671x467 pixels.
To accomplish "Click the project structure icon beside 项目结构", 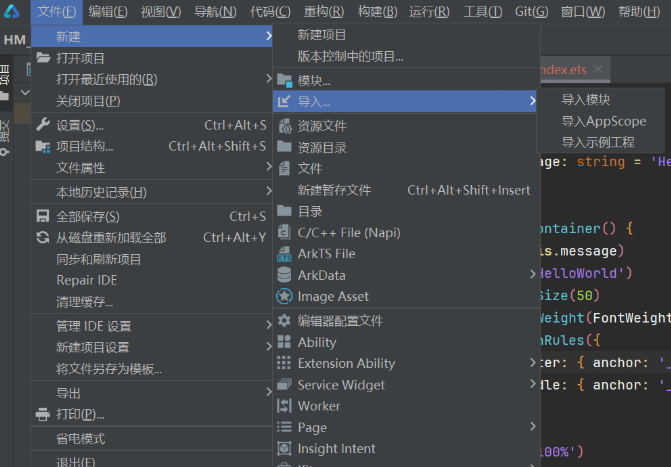I will tap(43, 146).
